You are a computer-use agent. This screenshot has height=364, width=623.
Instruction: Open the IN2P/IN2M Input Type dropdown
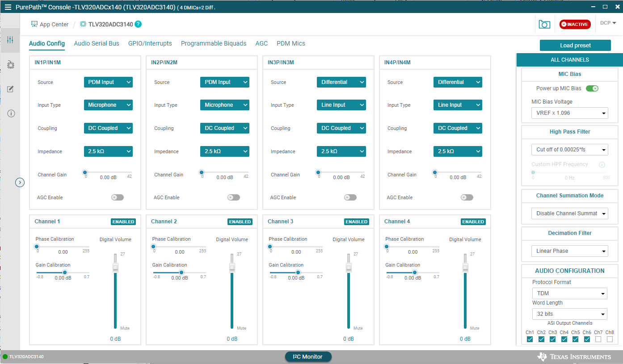(x=225, y=105)
